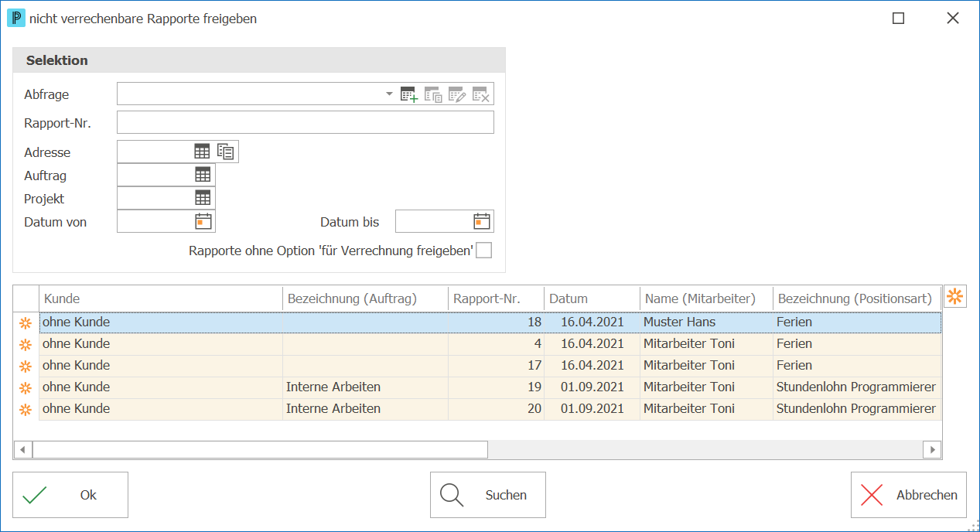Sort by the Rapport-Nr. column header
980x532 pixels.
496,298
